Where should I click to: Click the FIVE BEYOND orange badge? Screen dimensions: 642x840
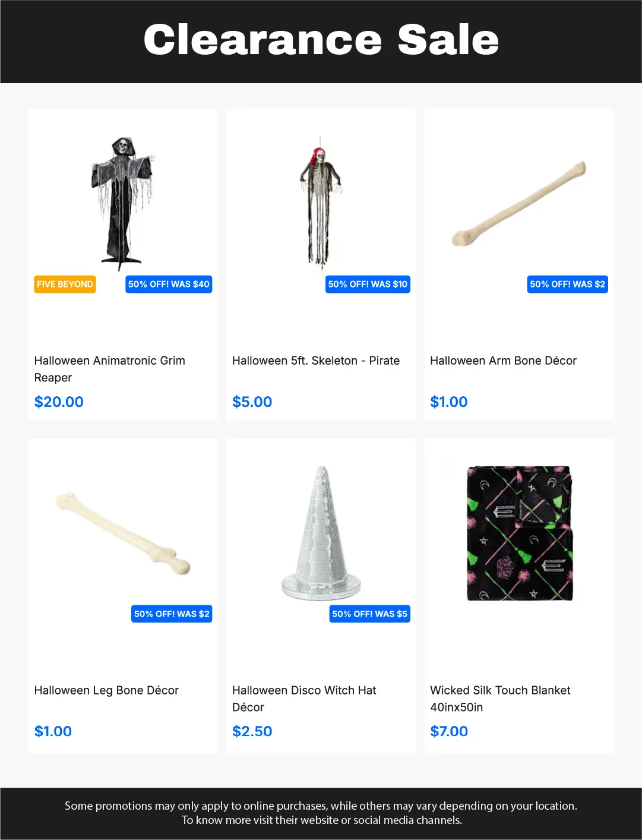click(x=65, y=284)
